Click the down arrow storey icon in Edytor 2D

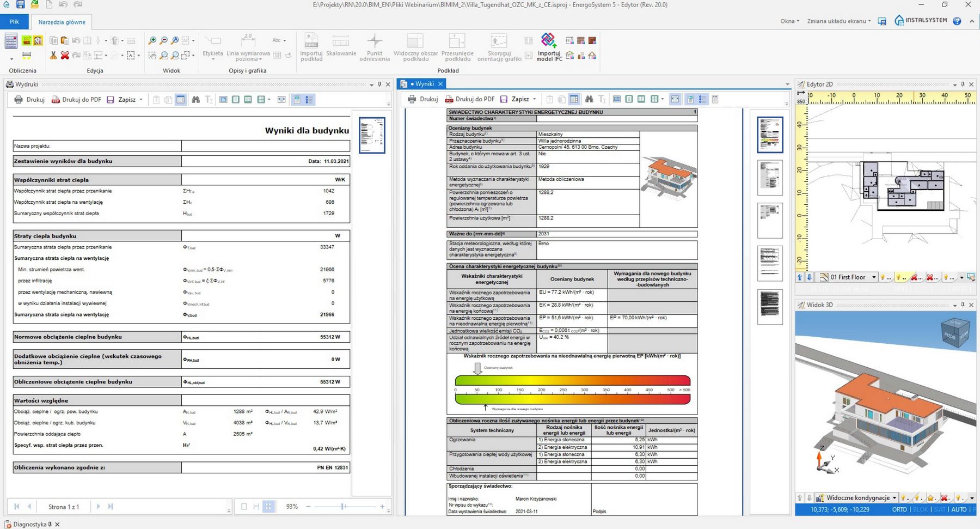pos(809,277)
